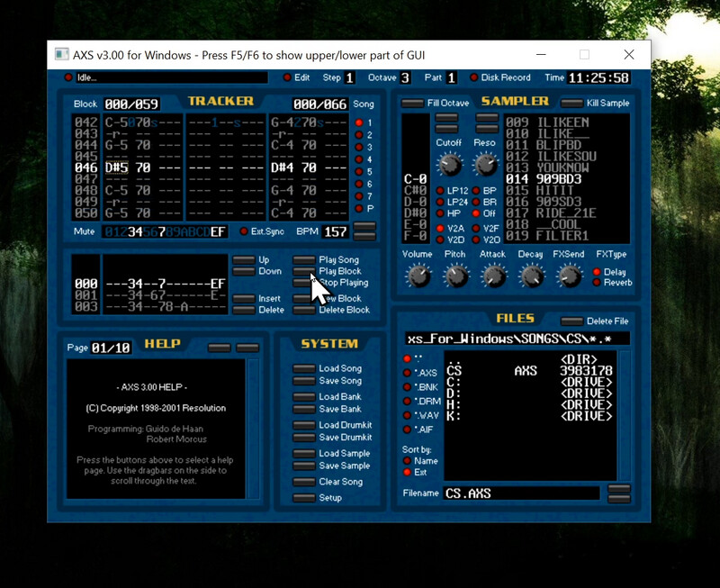Select the BR filter type
This screenshot has height=588, width=720.
(x=476, y=202)
